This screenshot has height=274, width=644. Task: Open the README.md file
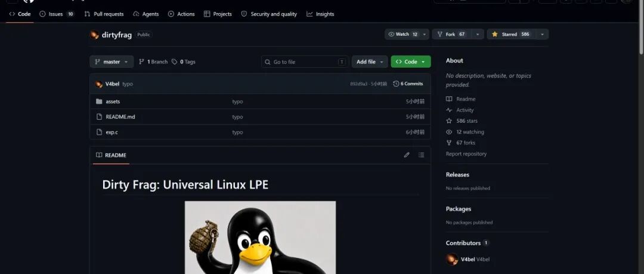[x=120, y=117]
